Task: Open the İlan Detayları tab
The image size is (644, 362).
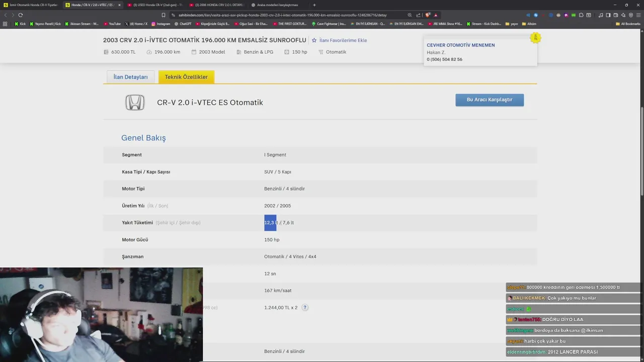Action: pos(130,77)
